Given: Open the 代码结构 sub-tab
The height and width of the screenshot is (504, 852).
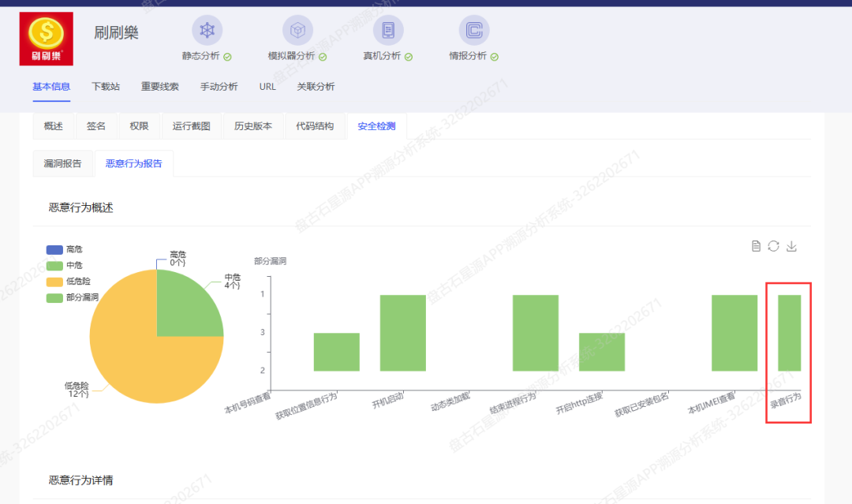Looking at the screenshot, I should click(x=315, y=126).
